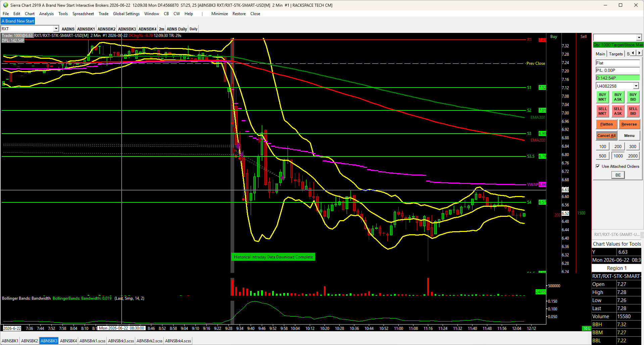
Task: Click the Daily toolbar button
Action: tap(193, 29)
